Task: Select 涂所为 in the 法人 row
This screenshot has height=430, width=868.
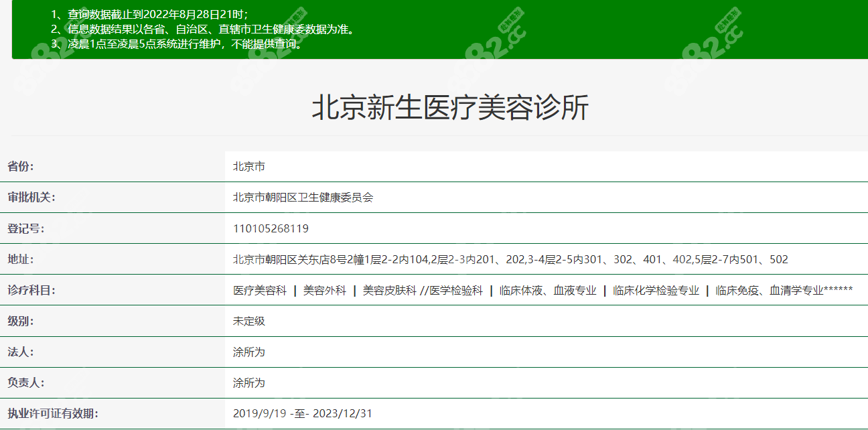Action: tap(249, 352)
